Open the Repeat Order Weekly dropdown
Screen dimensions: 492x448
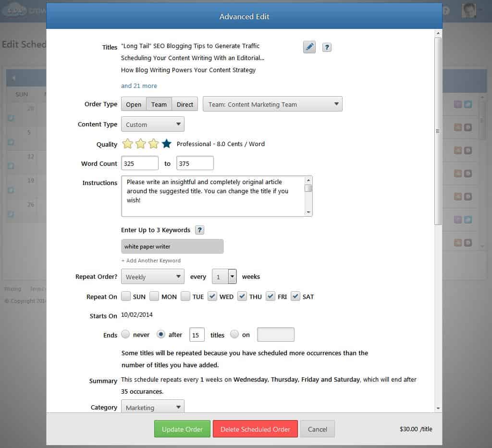point(152,276)
